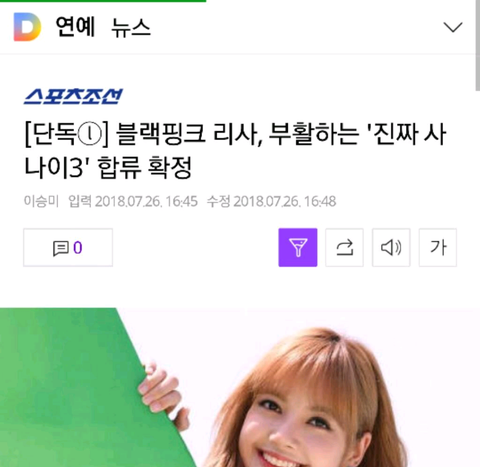Screen dimensions: 480x467
Task: Change font size with 가 button
Action: [x=438, y=247]
